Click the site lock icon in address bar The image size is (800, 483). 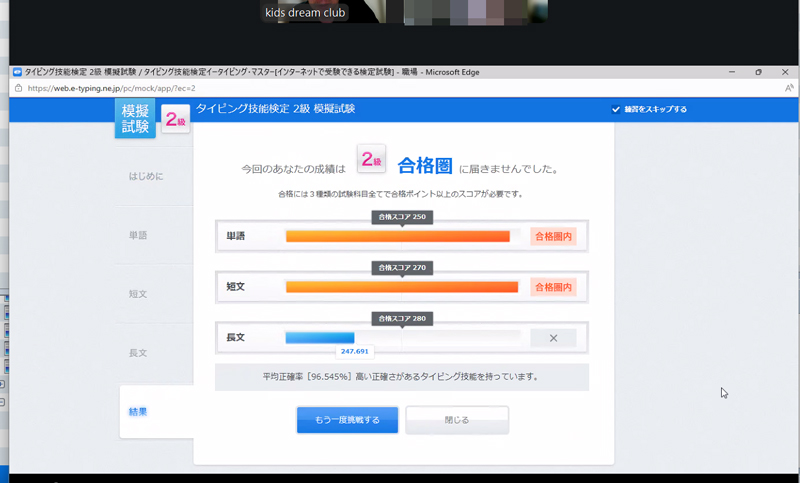(x=19, y=88)
